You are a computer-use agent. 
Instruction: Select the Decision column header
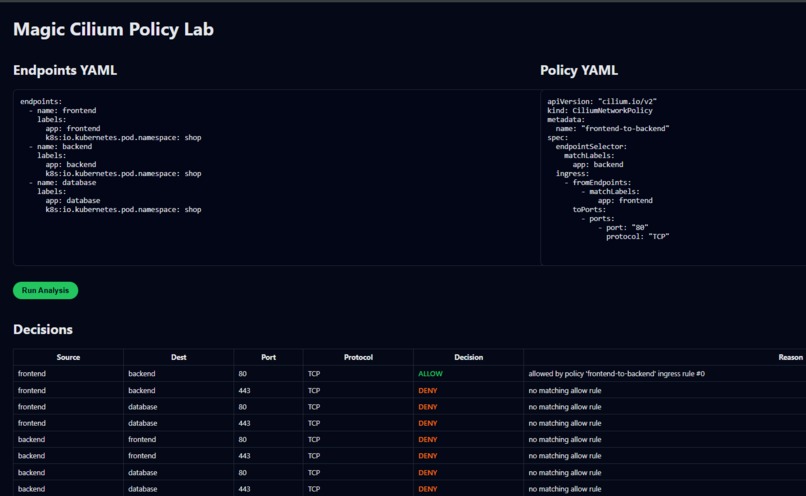pos(468,357)
